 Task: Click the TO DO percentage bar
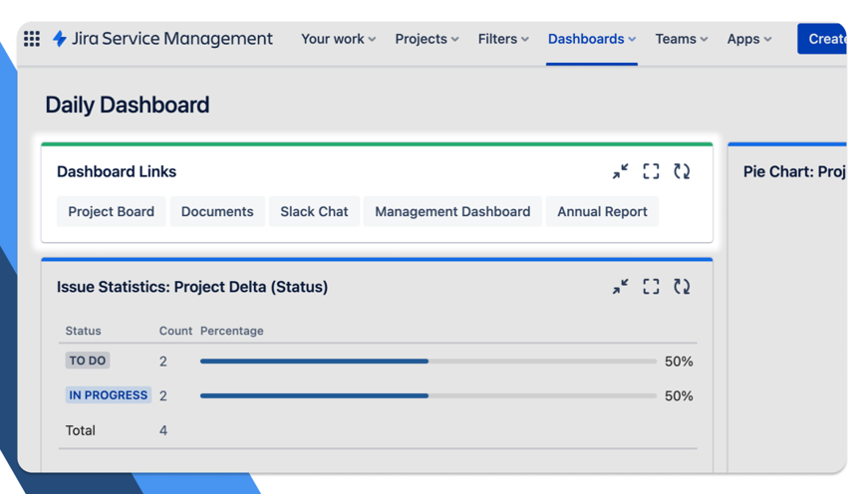click(428, 362)
